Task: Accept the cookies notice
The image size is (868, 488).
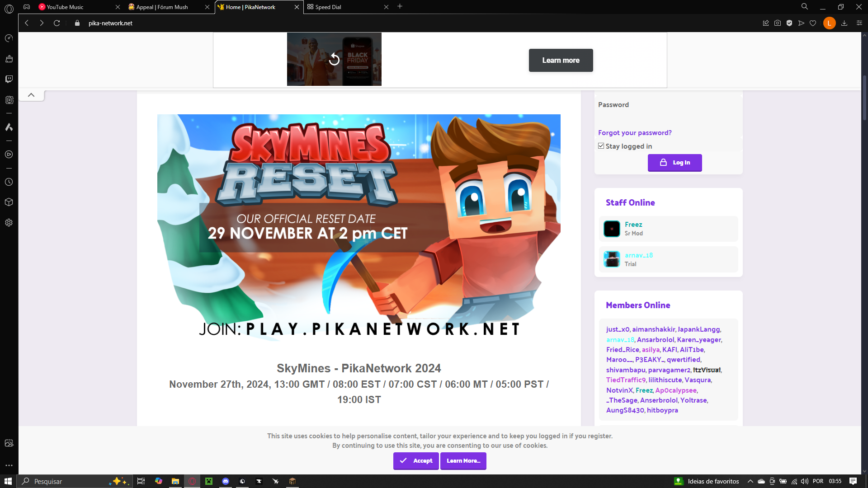Action: point(416,461)
